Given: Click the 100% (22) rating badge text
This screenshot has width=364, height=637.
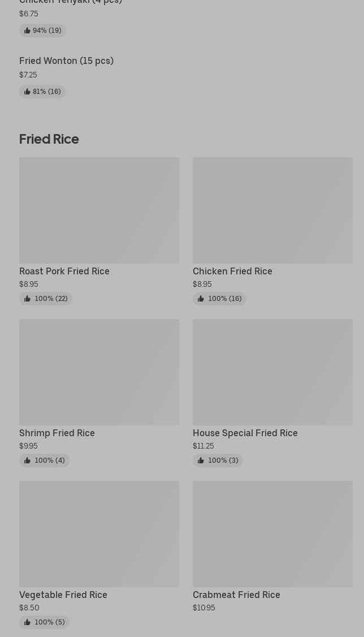Looking at the screenshot, I should pyautogui.click(x=51, y=299).
